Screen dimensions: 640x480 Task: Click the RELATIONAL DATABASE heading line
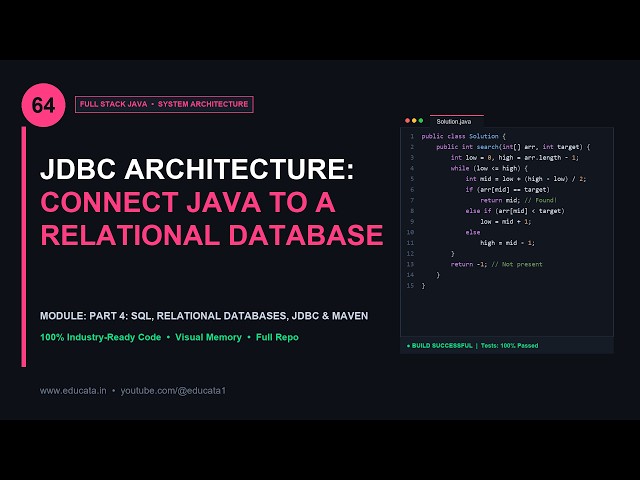click(x=212, y=235)
